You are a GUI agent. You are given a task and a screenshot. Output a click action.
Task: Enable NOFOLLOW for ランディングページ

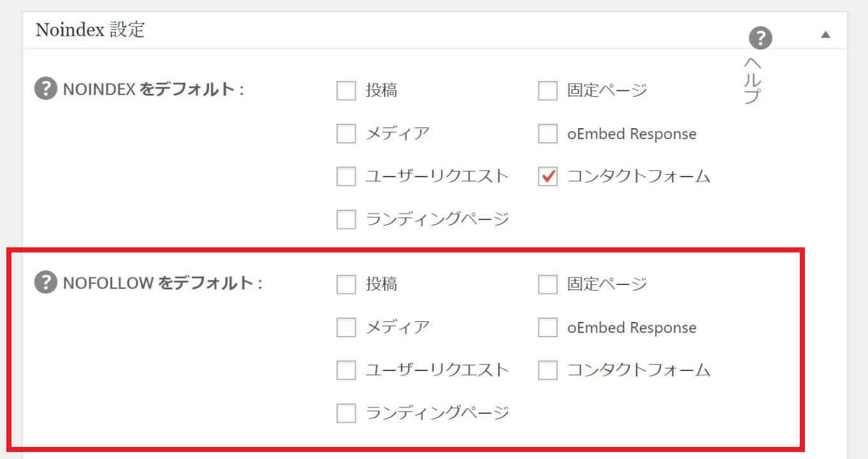pyautogui.click(x=346, y=413)
